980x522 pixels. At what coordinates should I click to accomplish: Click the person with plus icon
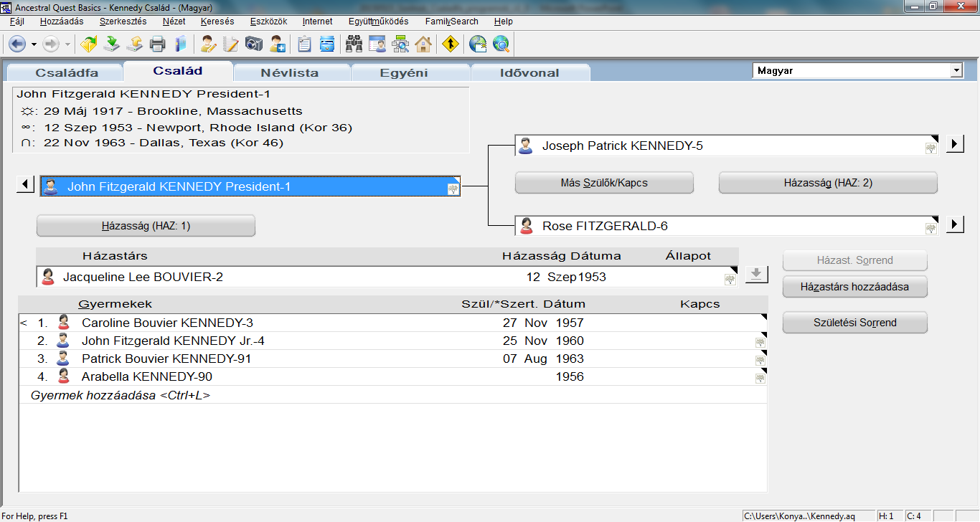(277, 44)
